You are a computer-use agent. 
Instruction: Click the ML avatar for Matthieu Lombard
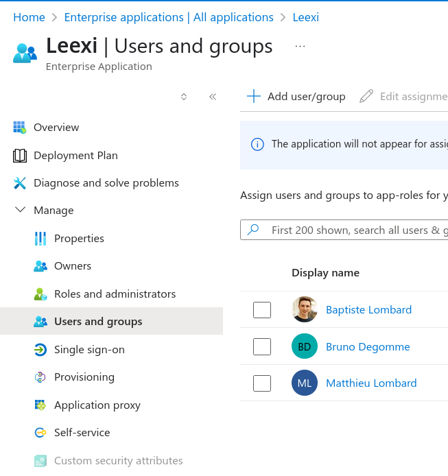305,383
